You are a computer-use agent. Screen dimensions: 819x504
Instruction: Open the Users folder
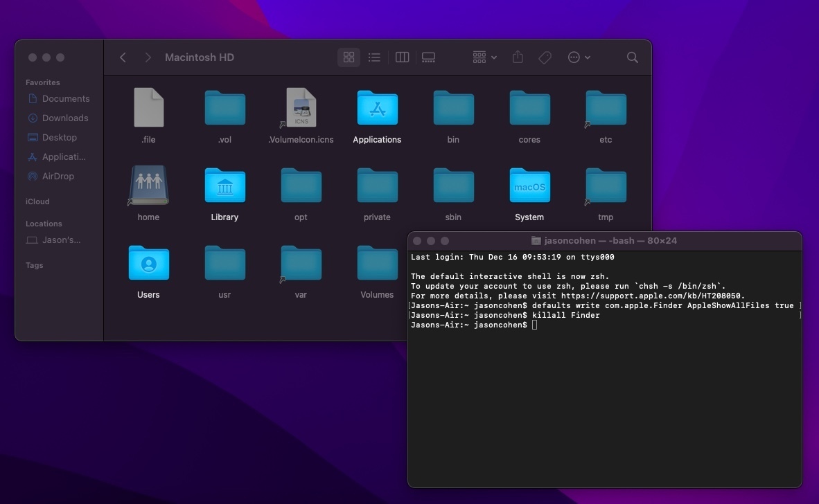pyautogui.click(x=148, y=263)
